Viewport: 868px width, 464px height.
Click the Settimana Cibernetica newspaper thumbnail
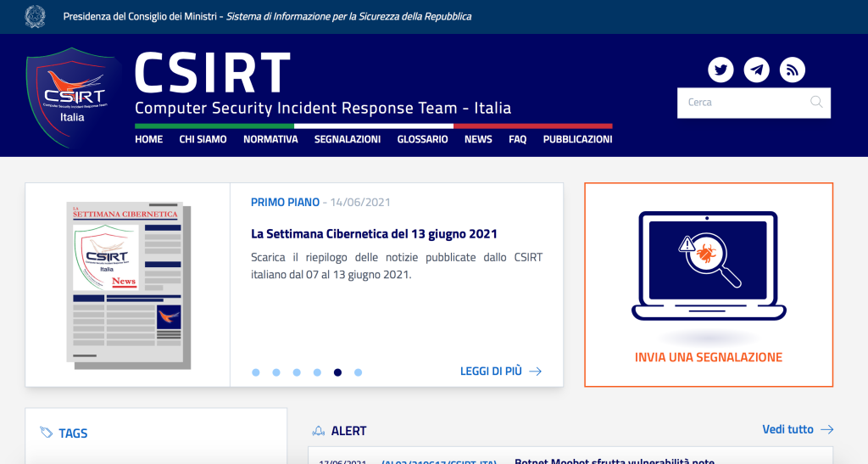[x=129, y=285]
